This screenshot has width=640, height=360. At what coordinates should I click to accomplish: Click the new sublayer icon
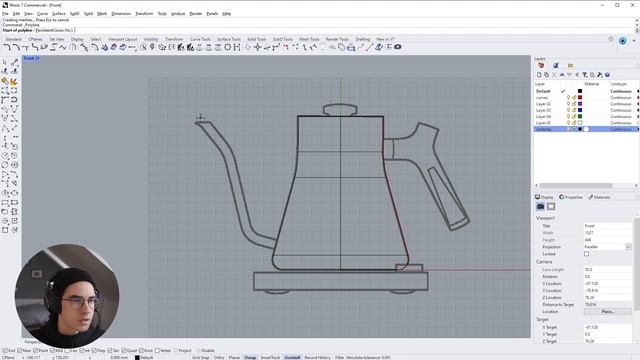[547, 75]
